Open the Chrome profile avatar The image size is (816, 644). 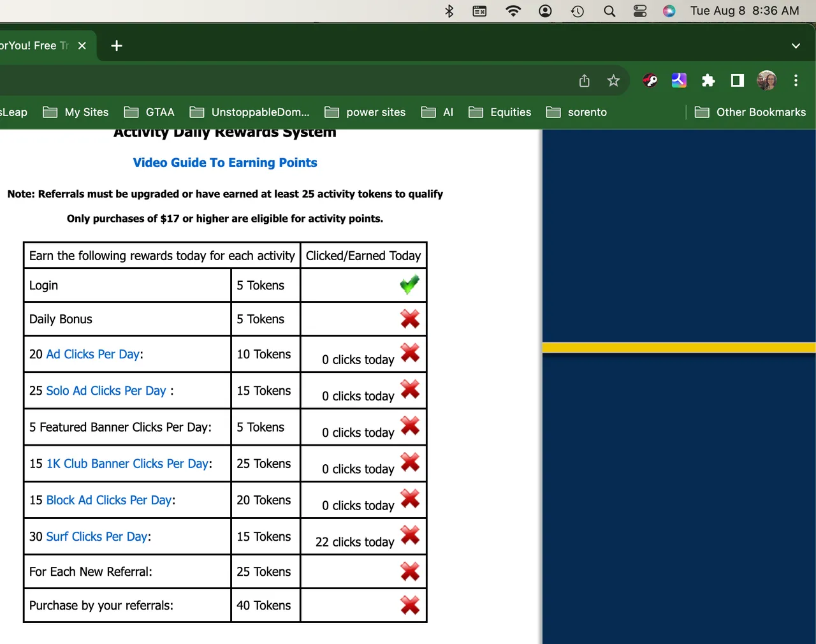[767, 80]
